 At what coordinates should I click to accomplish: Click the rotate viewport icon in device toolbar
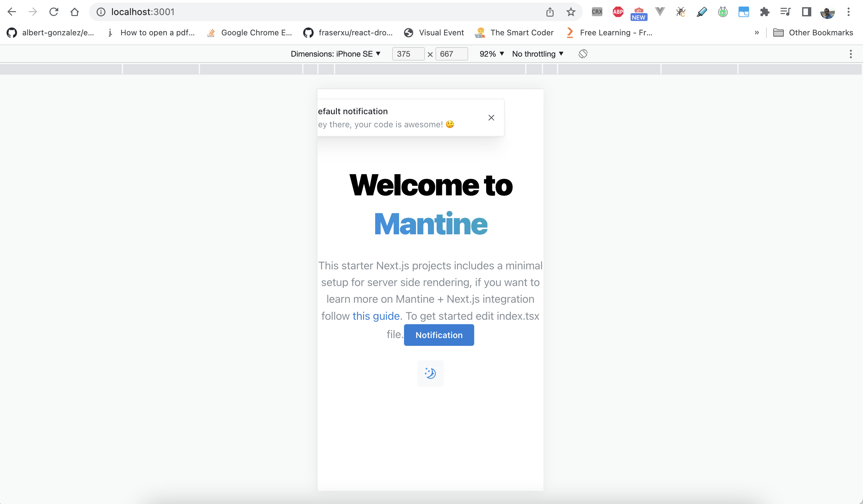click(582, 54)
